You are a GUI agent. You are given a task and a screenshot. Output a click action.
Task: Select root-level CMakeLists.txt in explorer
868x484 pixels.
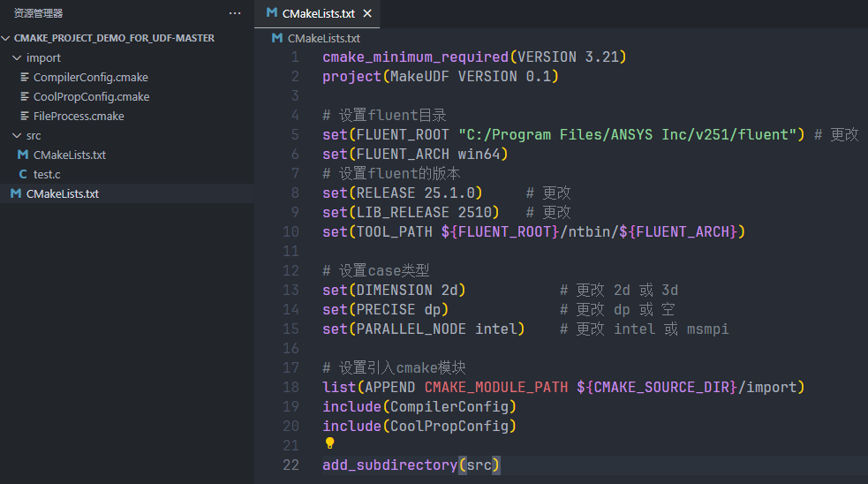point(62,193)
